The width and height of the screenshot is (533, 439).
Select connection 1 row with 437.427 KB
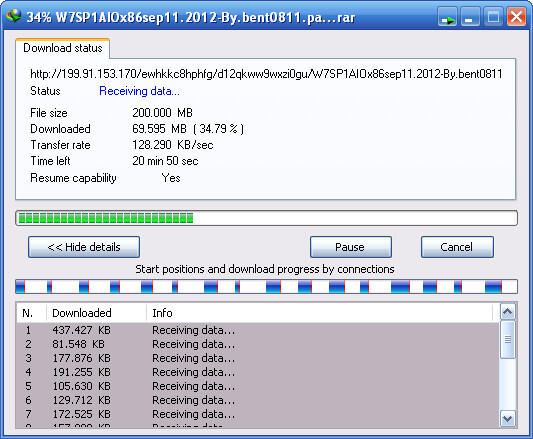click(x=258, y=330)
